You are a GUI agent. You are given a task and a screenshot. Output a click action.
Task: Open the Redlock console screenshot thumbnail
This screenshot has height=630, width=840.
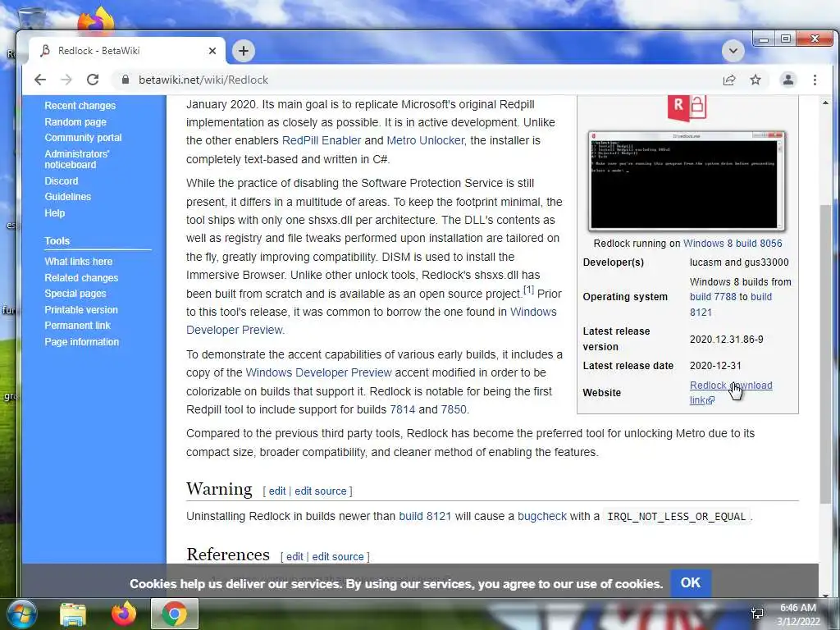tap(687, 181)
